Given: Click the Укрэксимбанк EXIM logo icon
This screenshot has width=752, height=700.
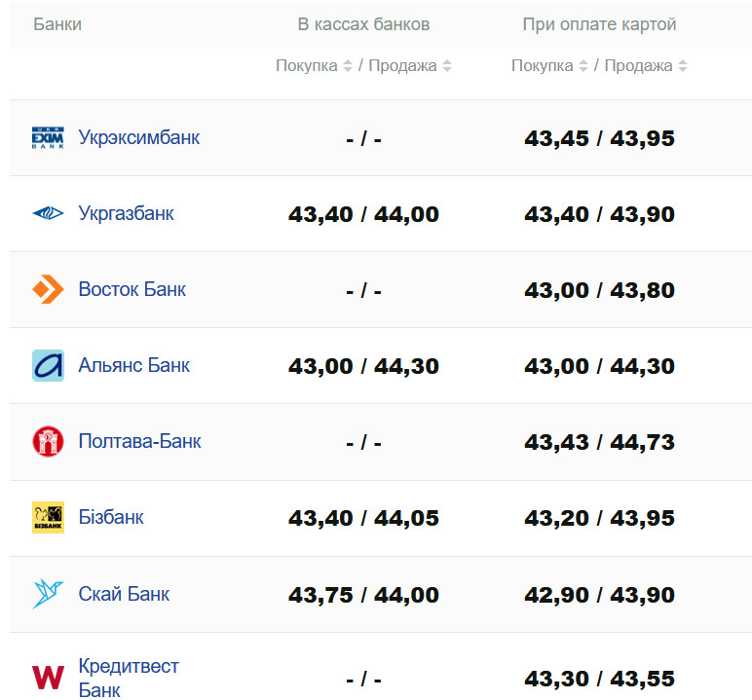Looking at the screenshot, I should 48,137.
